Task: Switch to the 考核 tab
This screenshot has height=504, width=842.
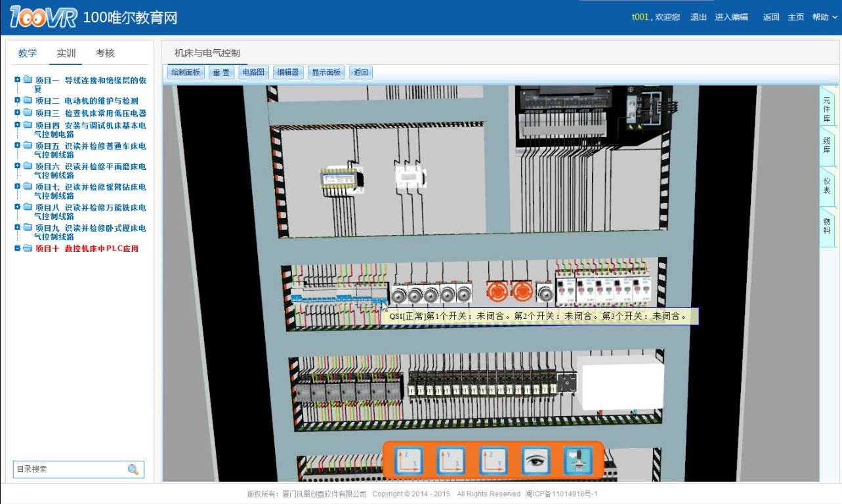Action: pos(105,53)
